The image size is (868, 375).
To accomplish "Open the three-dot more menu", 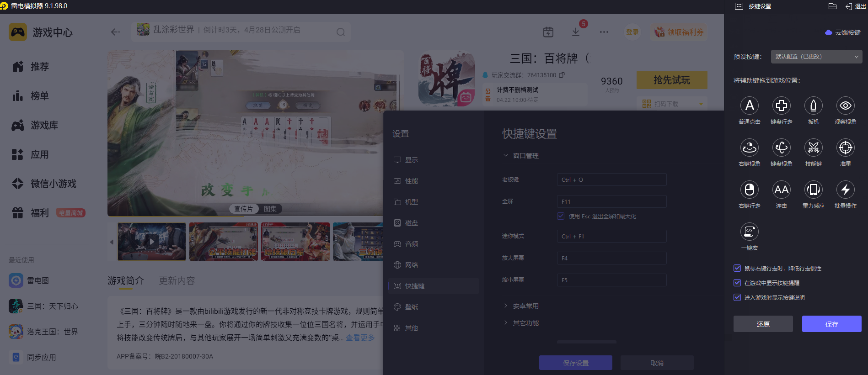I will pyautogui.click(x=604, y=32).
